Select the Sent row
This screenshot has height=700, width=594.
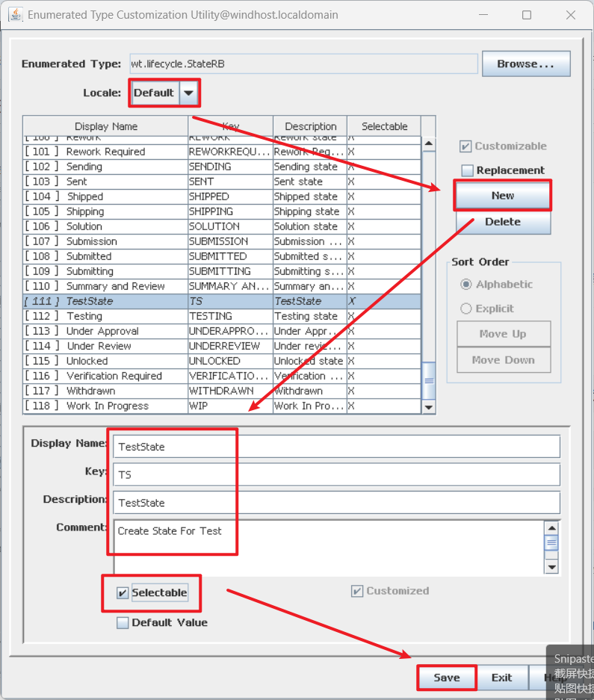tap(222, 182)
